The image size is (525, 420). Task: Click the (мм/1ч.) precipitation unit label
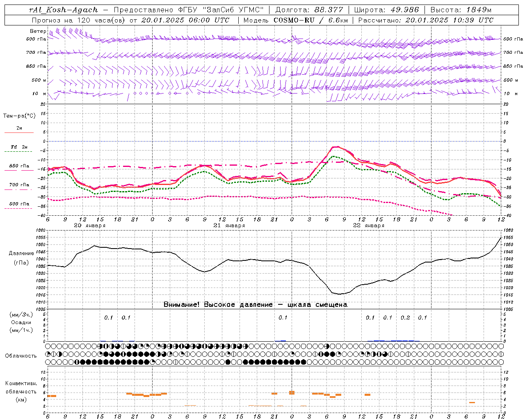21,330
